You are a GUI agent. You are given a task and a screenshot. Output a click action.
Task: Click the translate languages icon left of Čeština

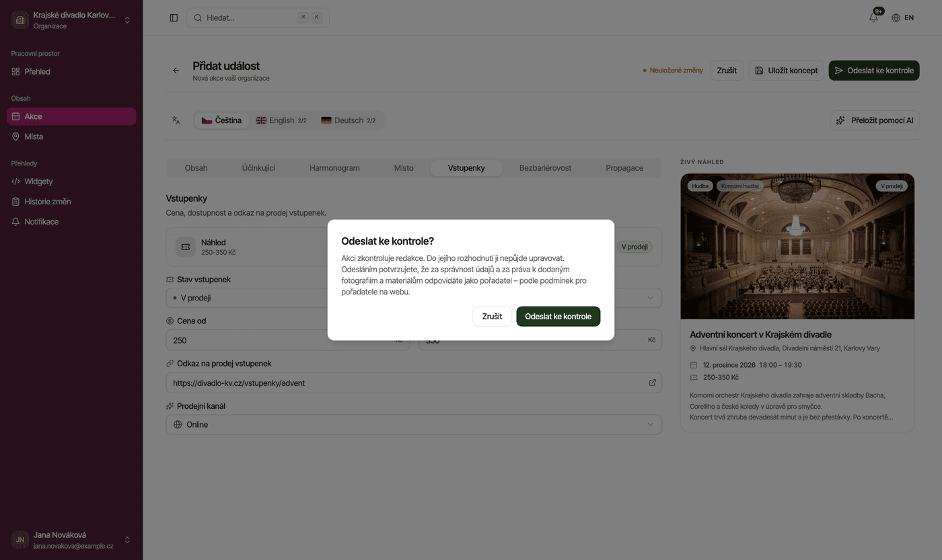(x=176, y=120)
